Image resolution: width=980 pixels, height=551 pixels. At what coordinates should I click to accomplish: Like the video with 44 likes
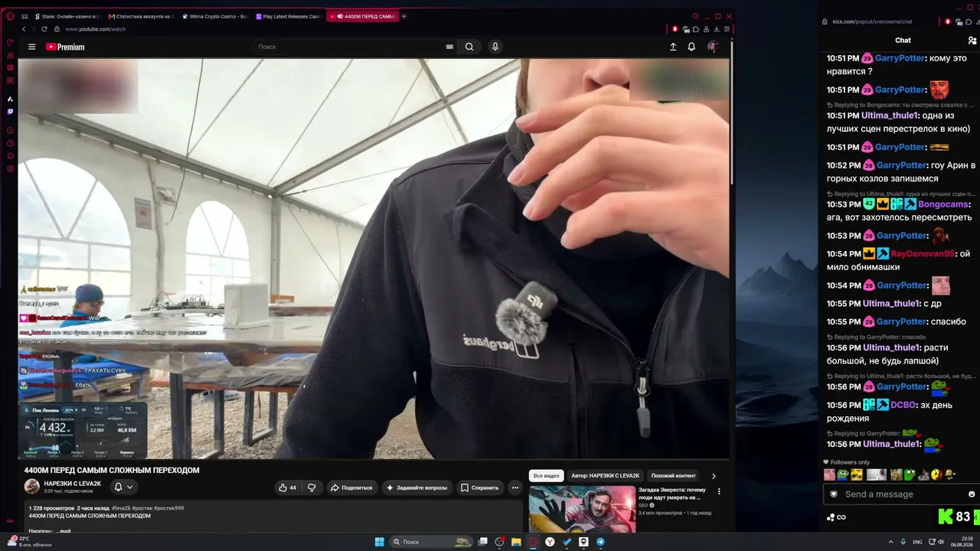[288, 487]
